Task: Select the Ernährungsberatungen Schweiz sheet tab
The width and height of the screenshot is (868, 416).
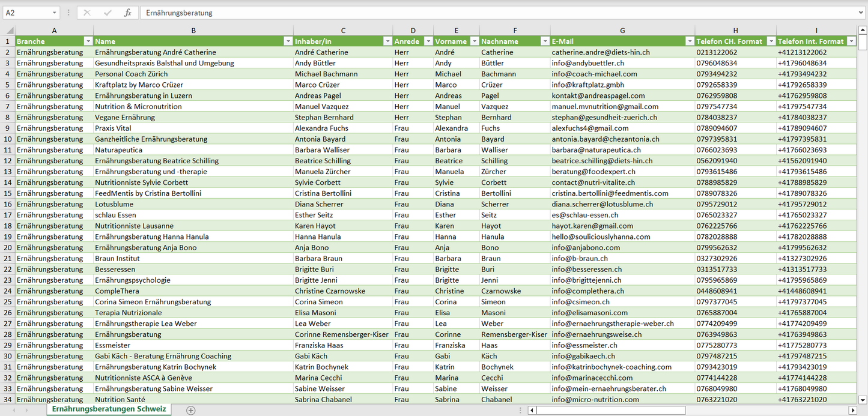Action: pyautogui.click(x=109, y=409)
